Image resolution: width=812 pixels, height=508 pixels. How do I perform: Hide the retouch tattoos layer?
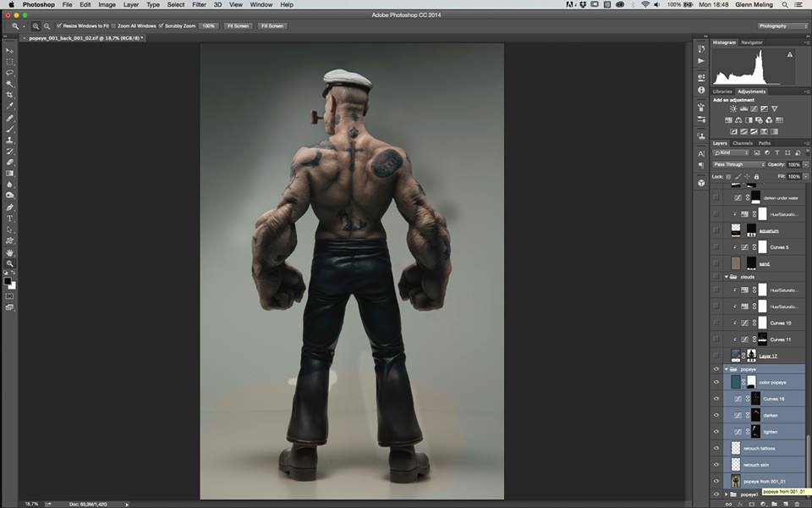pos(716,448)
